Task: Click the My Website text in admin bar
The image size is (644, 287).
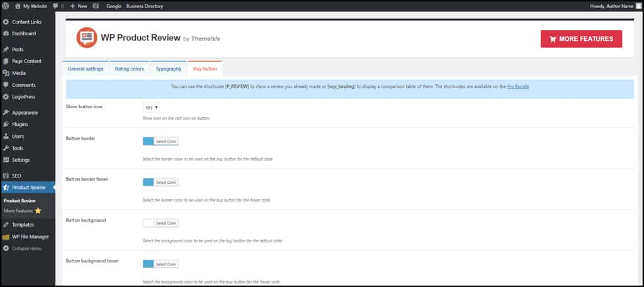Action: coord(35,6)
